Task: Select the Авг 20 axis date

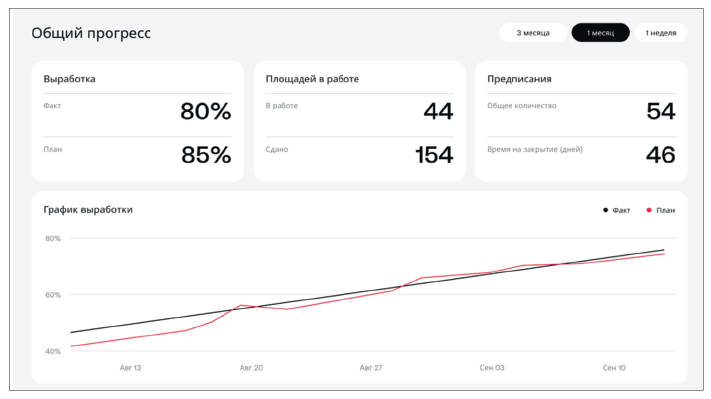Action: 251,368
